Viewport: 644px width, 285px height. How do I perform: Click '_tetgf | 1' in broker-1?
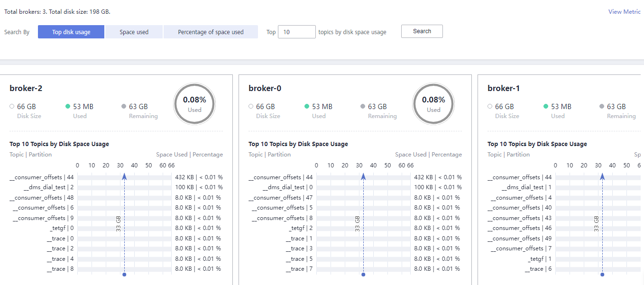[540, 259]
